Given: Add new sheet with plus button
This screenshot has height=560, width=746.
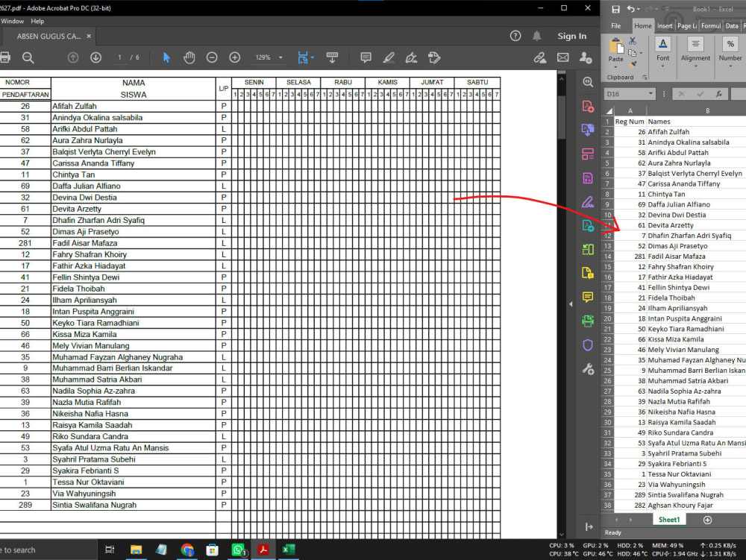Looking at the screenshot, I should 707,520.
